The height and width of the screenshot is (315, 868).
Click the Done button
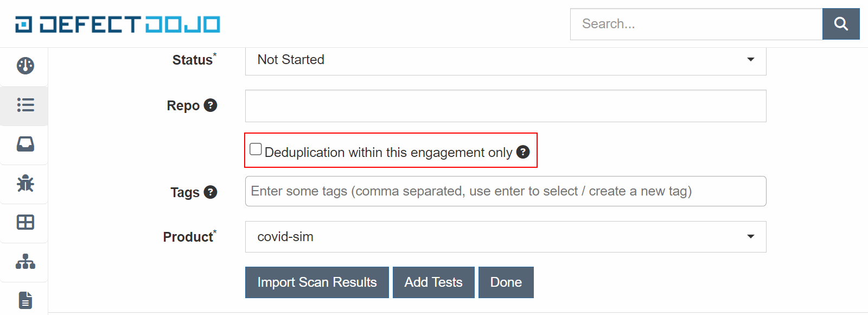click(x=506, y=282)
